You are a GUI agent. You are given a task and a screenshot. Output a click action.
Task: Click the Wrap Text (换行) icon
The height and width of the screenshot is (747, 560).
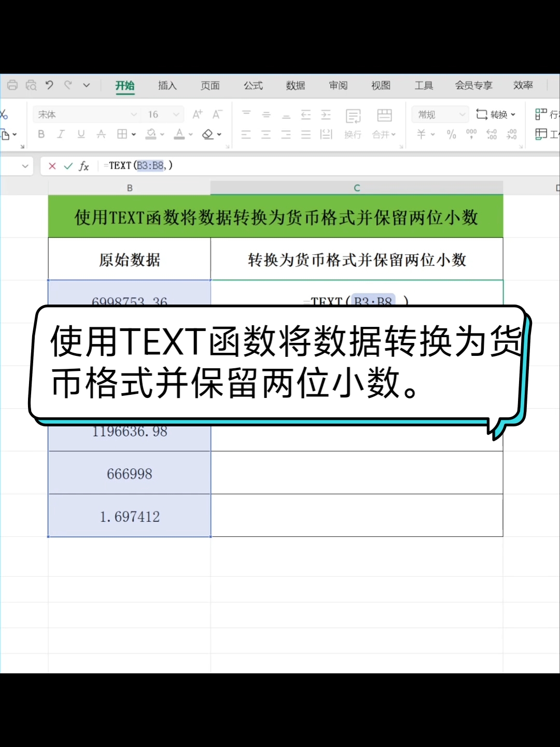click(x=353, y=123)
